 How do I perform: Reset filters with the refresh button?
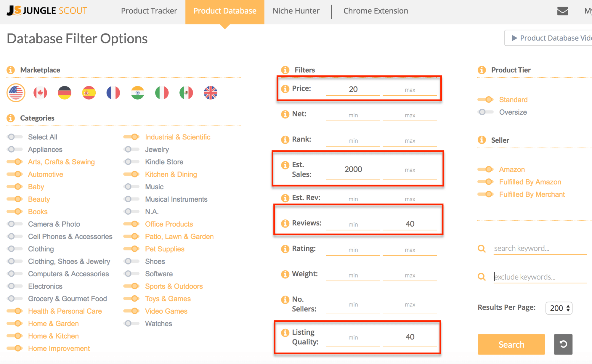pyautogui.click(x=563, y=344)
